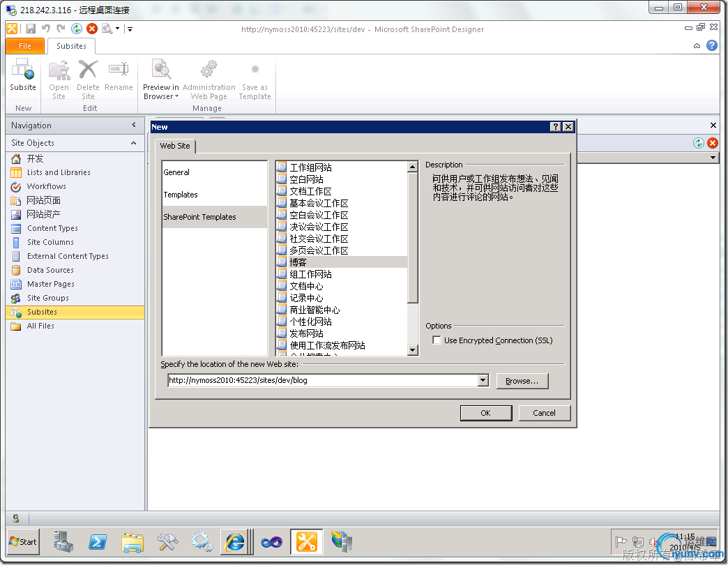
Task: Open Master Pages in navigation
Action: pos(75,284)
